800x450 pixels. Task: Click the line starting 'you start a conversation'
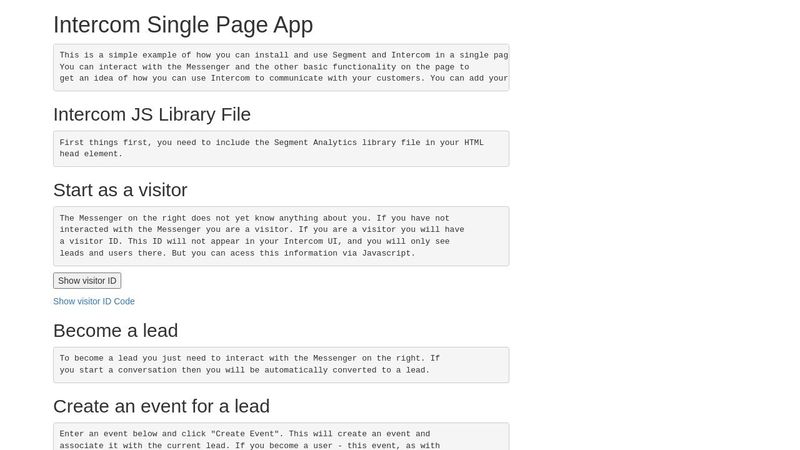244,370
